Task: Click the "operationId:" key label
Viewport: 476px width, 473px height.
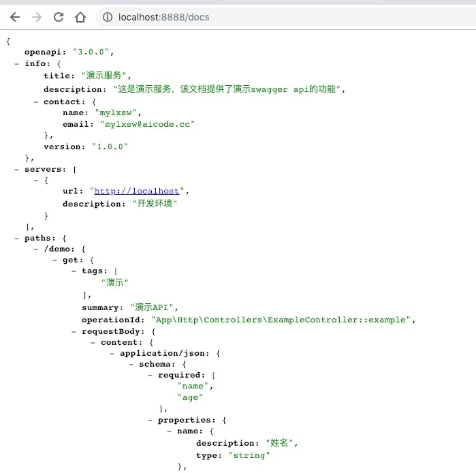Action: [x=113, y=320]
